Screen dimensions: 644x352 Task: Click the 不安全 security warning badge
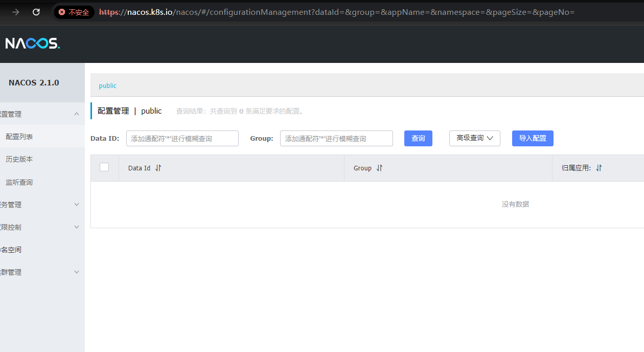pyautogui.click(x=74, y=12)
